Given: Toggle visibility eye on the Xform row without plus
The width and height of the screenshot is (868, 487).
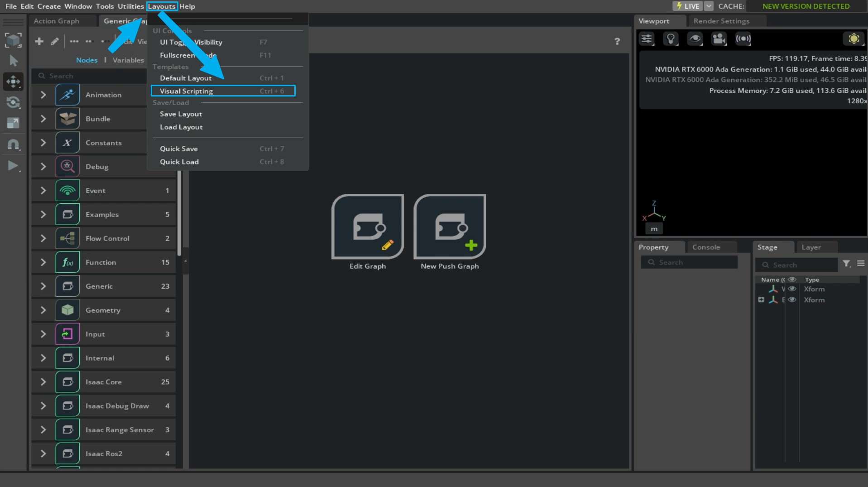Looking at the screenshot, I should point(792,289).
